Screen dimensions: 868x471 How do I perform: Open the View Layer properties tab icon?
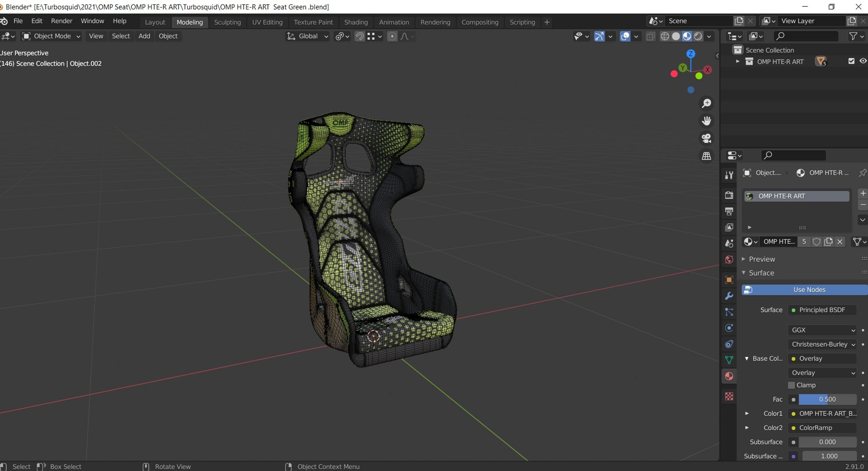[x=729, y=227]
